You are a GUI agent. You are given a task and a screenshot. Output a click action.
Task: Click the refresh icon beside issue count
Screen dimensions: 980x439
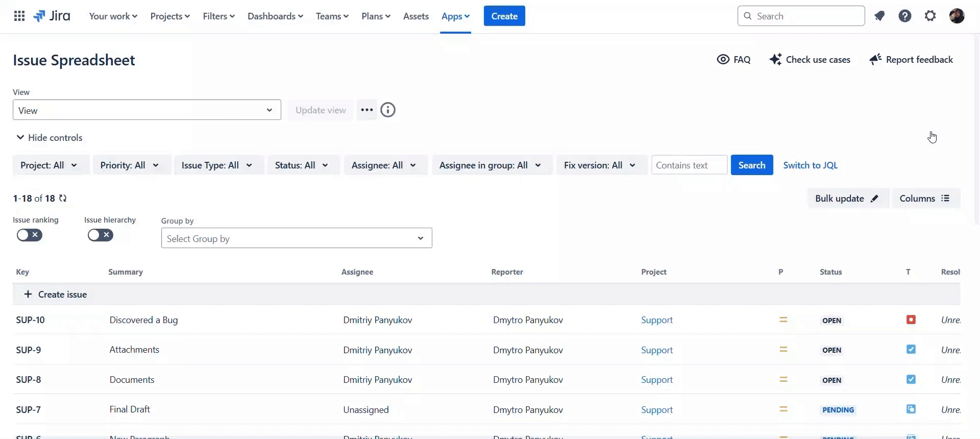[x=63, y=199]
